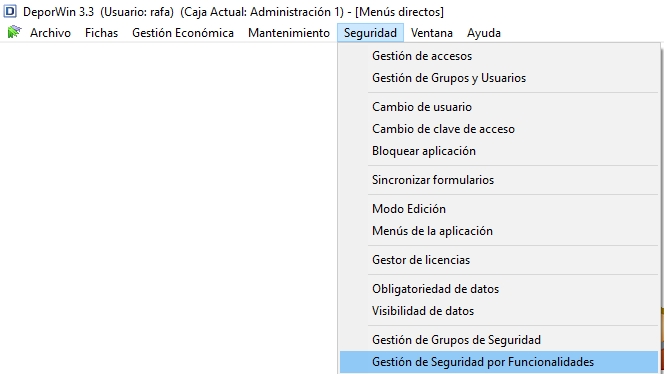Image resolution: width=666 pixels, height=374 pixels.
Task: Launch Gestor de licencias
Action: (x=499, y=259)
